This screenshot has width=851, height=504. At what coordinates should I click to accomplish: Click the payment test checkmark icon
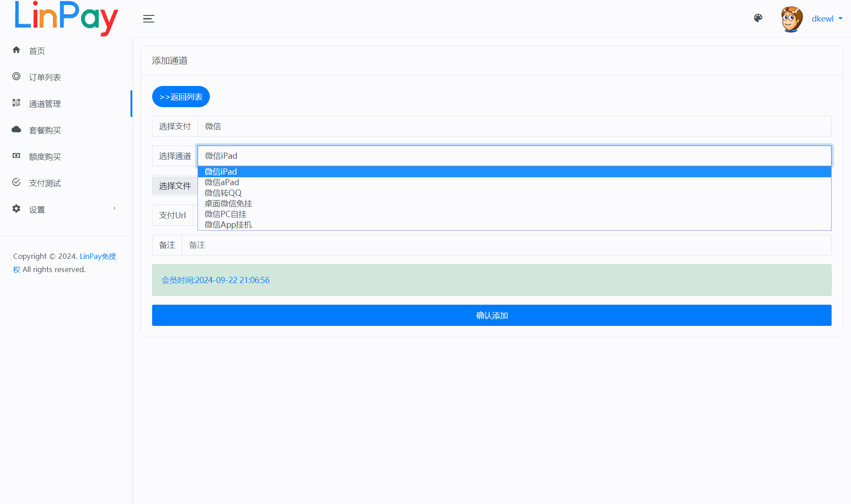[16, 182]
